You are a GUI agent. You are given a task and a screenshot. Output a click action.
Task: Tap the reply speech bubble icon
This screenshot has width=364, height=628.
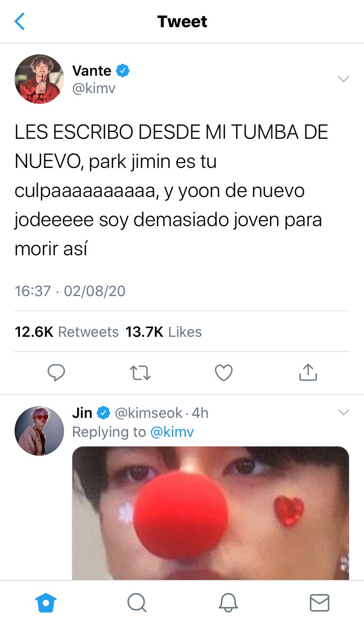coord(56,373)
